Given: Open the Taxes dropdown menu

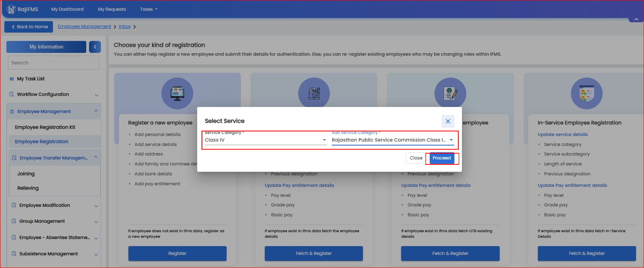Looking at the screenshot, I should 149,9.
